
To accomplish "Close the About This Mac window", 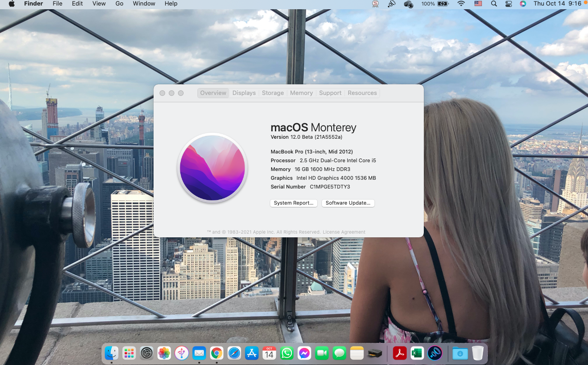I will pyautogui.click(x=162, y=93).
